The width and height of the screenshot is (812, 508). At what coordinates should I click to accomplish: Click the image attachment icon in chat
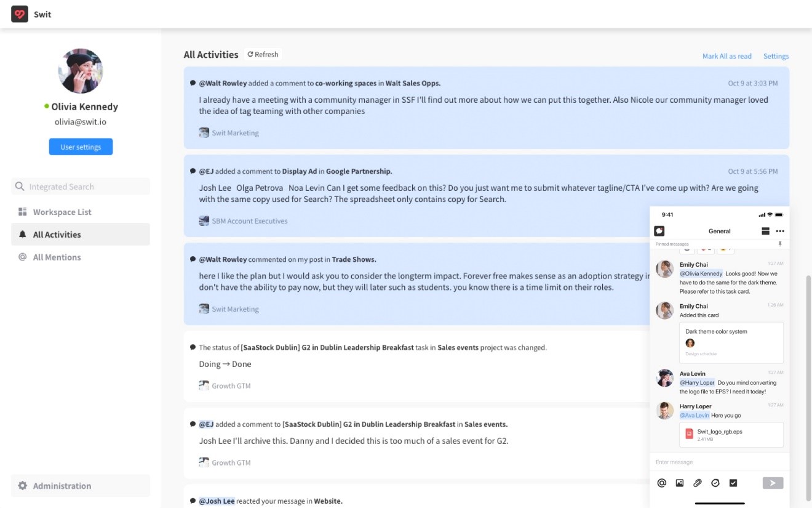[x=680, y=483]
